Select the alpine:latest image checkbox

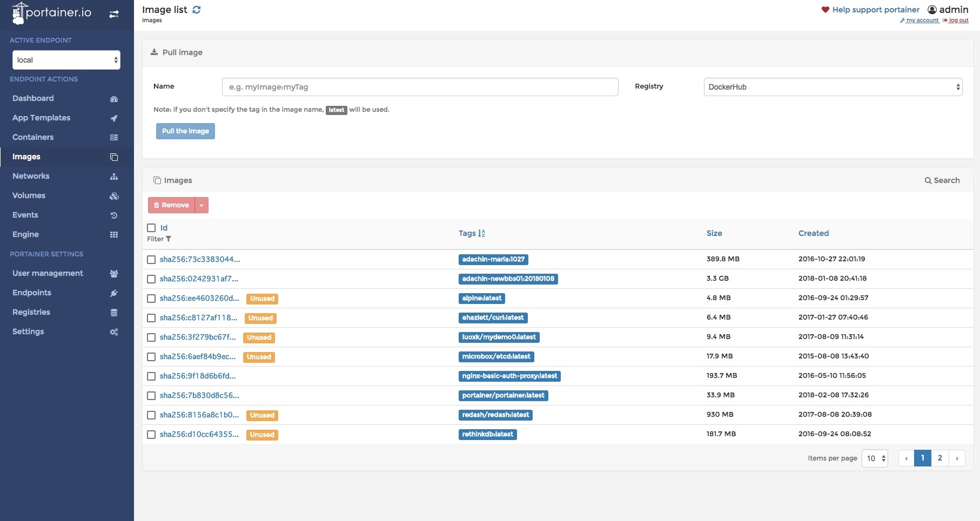tap(151, 299)
